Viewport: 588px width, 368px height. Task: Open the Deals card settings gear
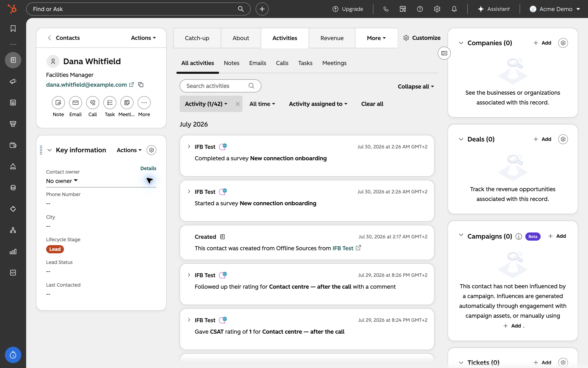(x=563, y=139)
